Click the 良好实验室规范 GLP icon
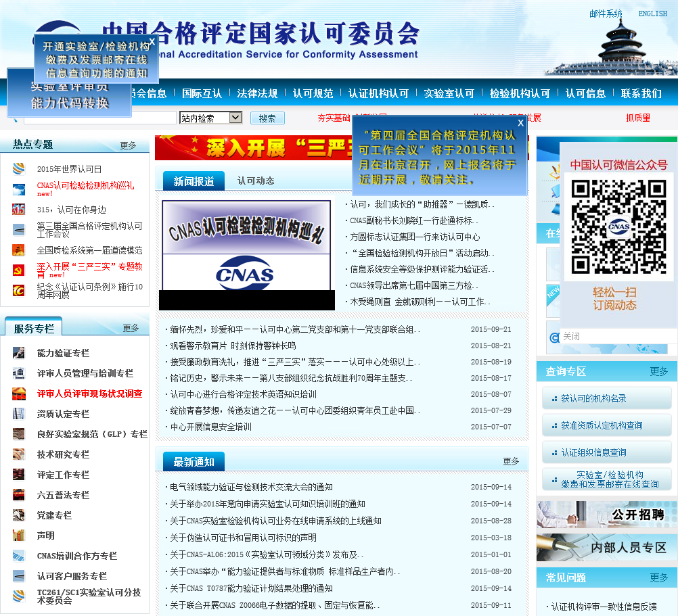The image size is (678, 616). [x=18, y=434]
